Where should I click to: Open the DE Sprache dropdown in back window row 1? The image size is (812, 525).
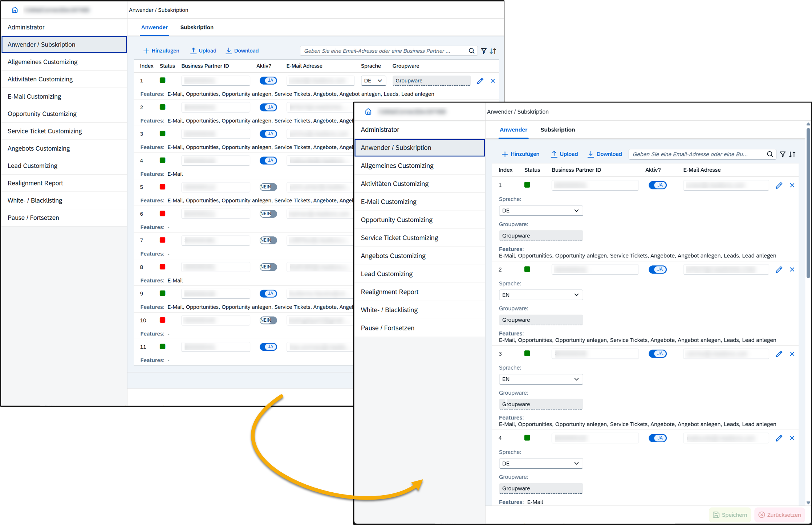click(x=373, y=81)
